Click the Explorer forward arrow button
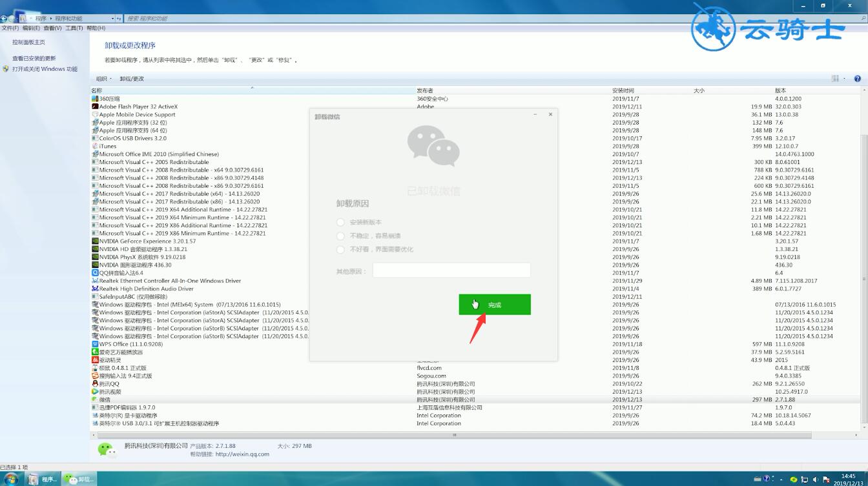 12,19
